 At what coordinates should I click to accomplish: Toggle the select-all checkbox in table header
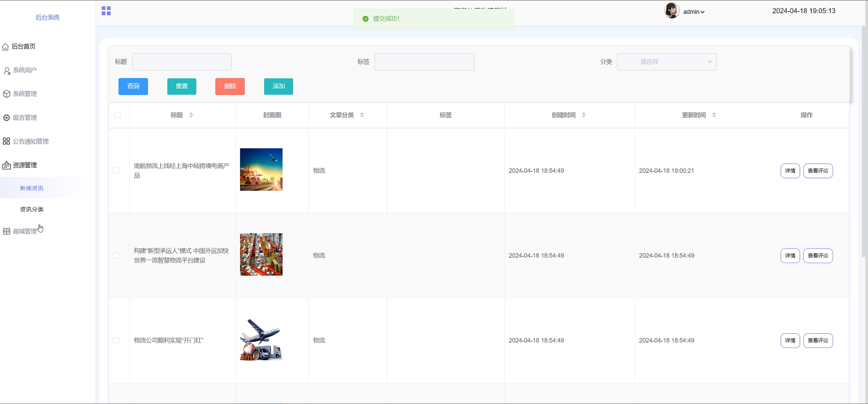[118, 115]
